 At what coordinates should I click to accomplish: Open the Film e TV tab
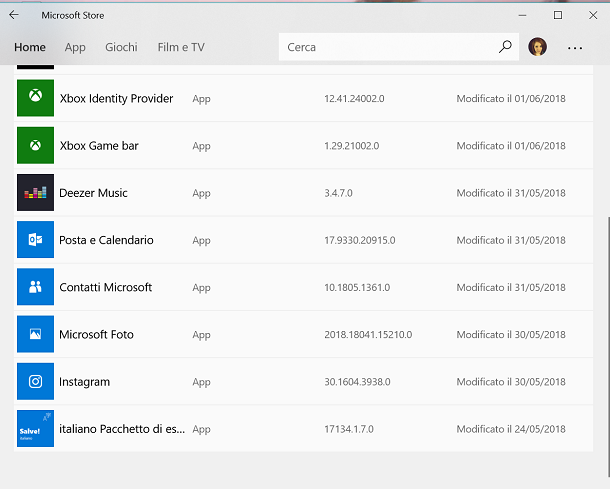(181, 47)
